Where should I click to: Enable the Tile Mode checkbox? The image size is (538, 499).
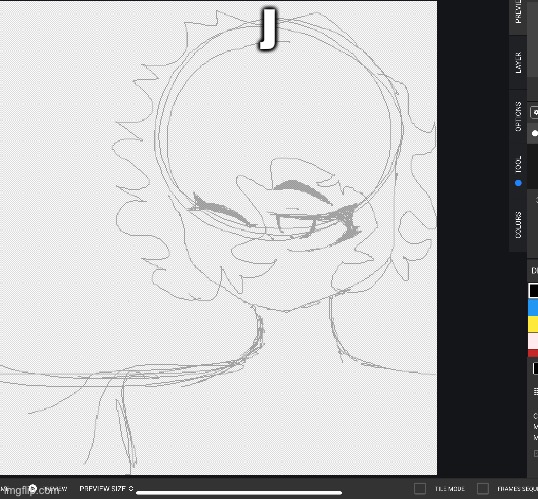(x=420, y=488)
